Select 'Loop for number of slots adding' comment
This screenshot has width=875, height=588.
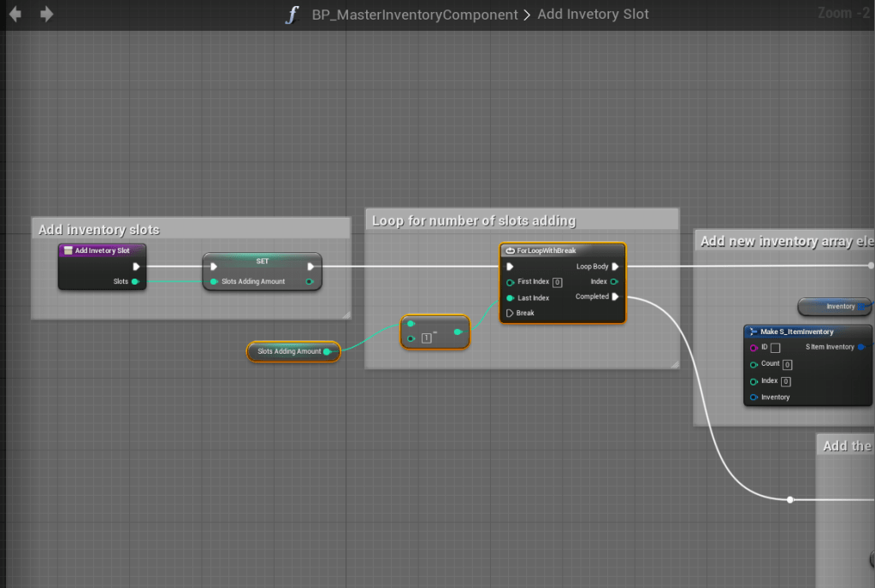[474, 220]
